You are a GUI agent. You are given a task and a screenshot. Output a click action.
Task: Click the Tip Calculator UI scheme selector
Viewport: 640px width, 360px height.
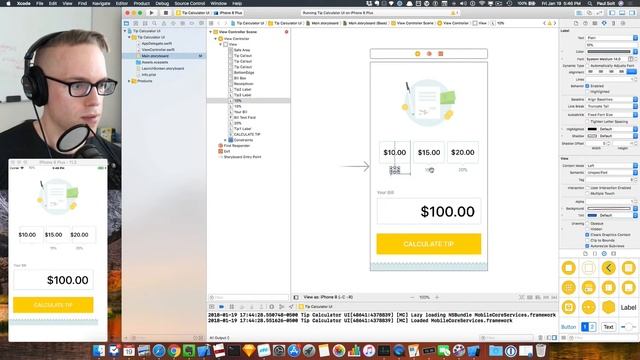point(194,13)
